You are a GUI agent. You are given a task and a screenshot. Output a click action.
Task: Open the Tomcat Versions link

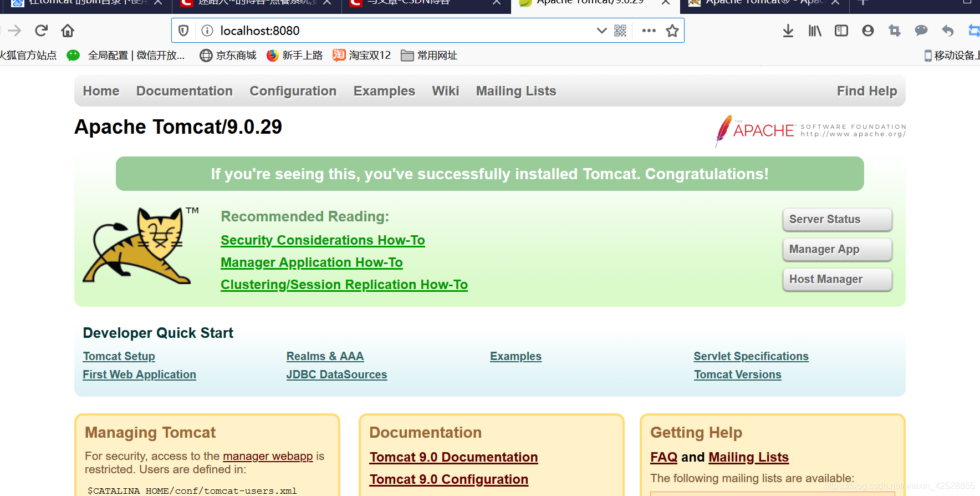[x=738, y=374]
